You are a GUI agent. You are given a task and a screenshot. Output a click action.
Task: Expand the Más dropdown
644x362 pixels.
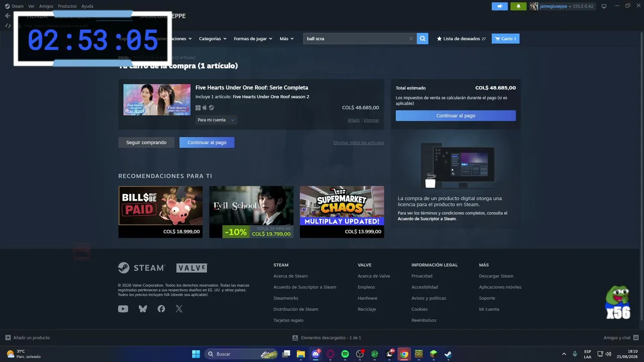coord(287,39)
